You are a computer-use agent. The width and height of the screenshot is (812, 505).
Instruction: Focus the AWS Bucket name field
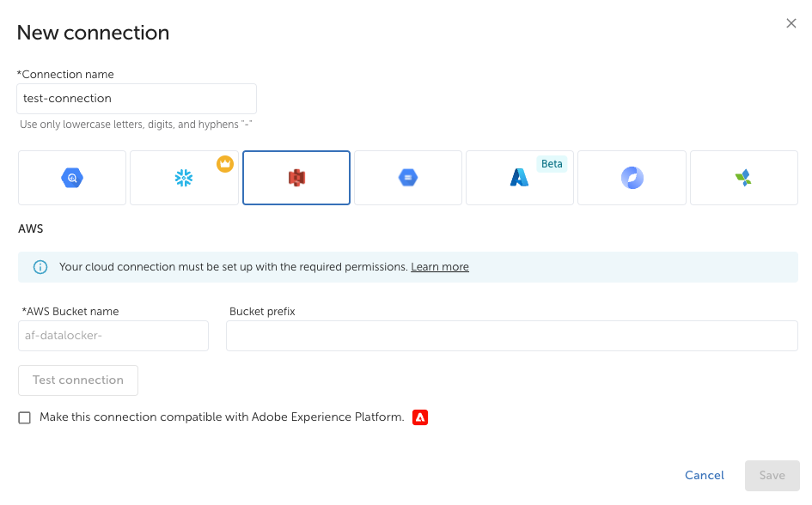point(113,336)
